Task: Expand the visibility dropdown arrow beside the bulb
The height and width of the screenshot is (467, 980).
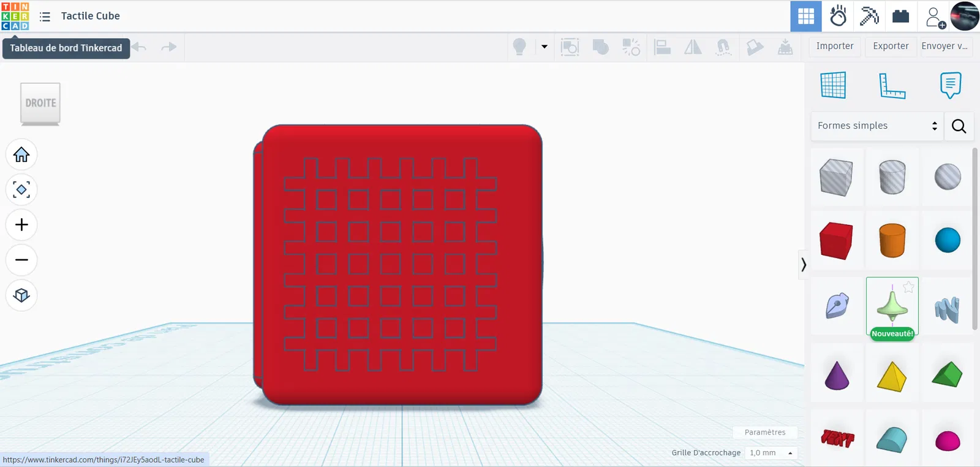Action: (545, 47)
